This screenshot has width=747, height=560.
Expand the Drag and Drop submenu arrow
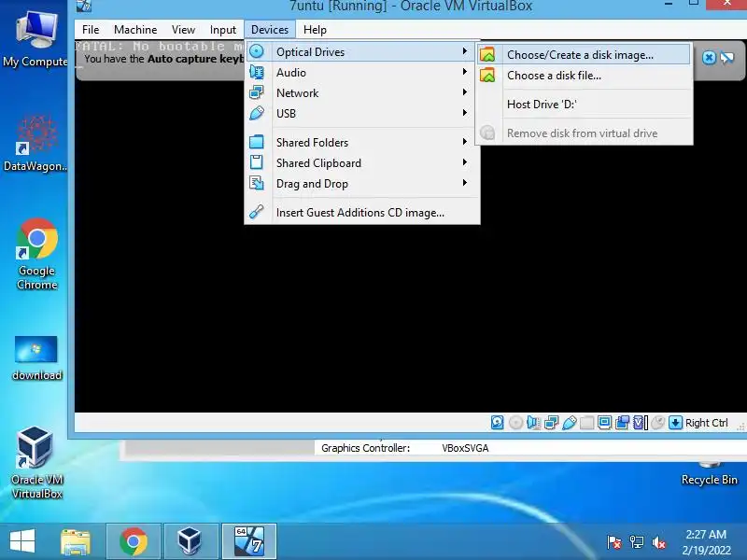point(464,182)
